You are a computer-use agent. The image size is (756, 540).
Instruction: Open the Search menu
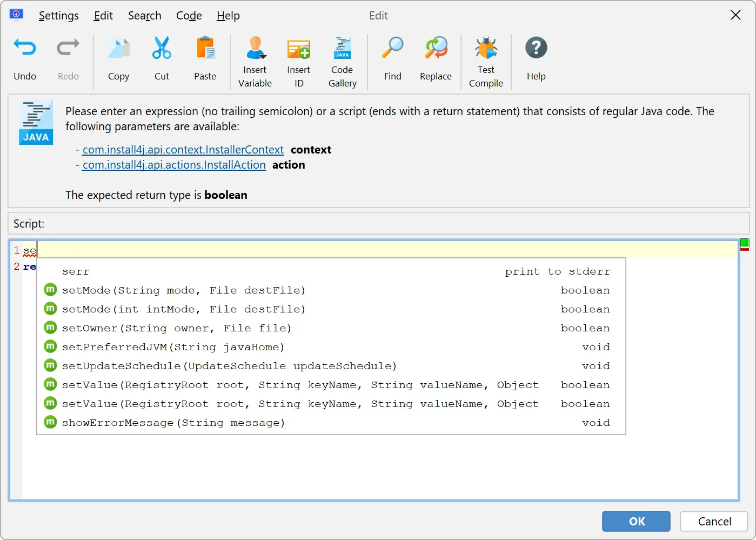145,16
